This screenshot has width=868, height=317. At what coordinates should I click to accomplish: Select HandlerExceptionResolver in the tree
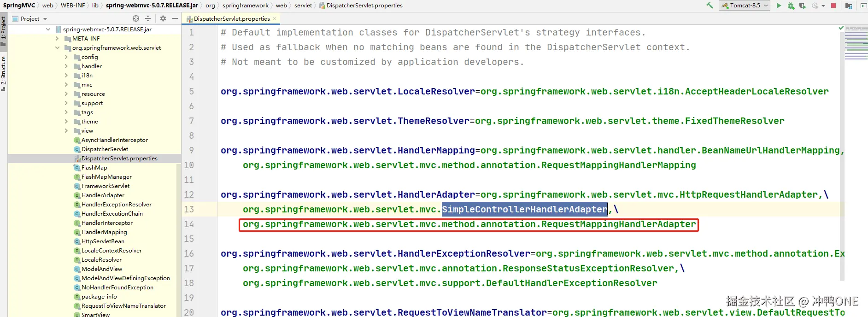(x=117, y=205)
